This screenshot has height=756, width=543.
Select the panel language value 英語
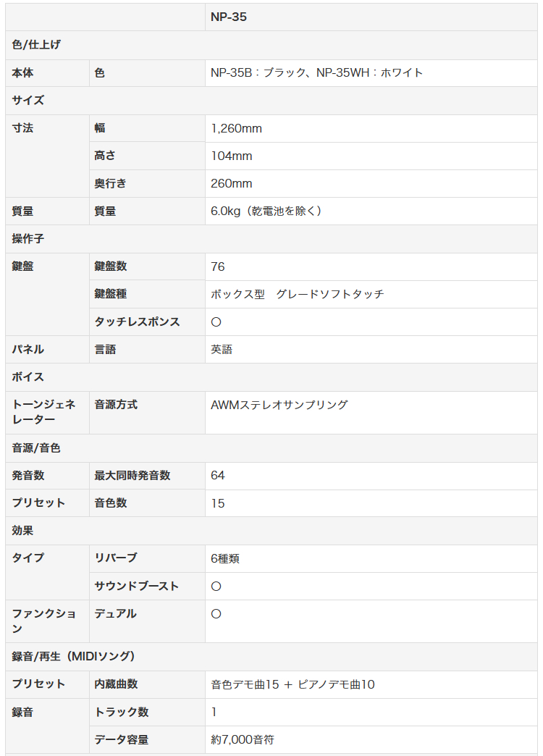(x=222, y=350)
